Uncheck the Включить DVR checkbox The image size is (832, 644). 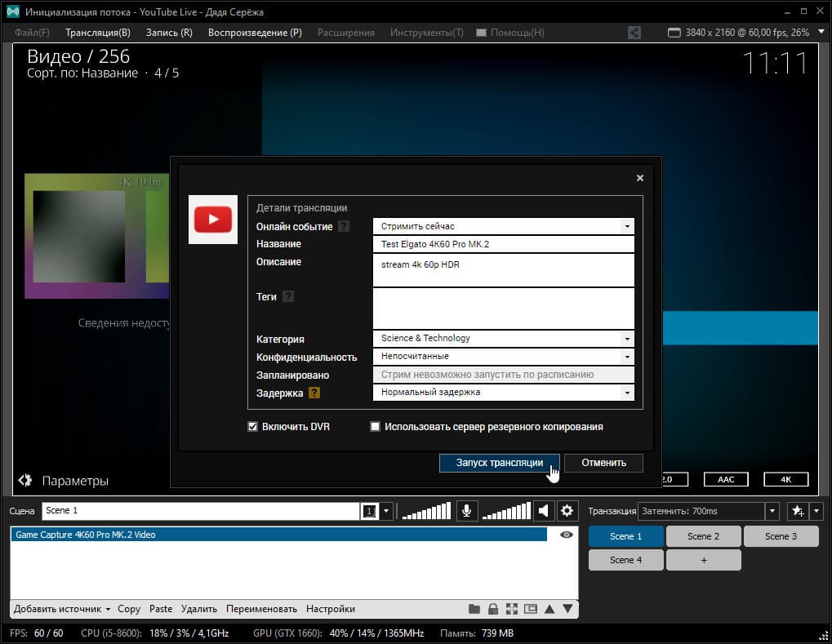click(x=253, y=427)
